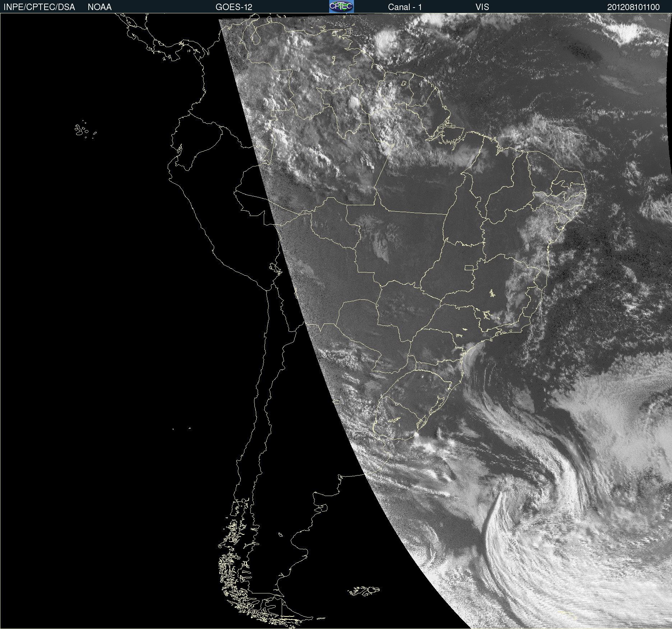Click the 201208101100 timestamp
The height and width of the screenshot is (629, 672).
coord(634,7)
